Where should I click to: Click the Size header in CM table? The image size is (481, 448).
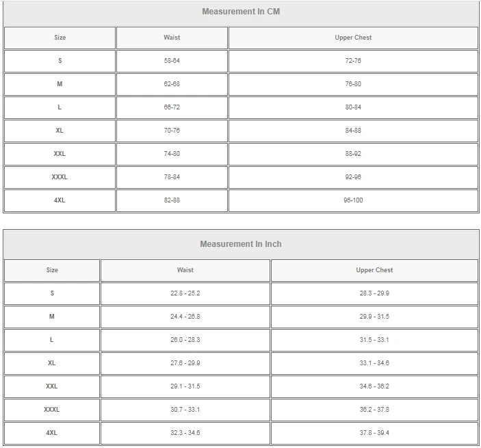point(60,38)
